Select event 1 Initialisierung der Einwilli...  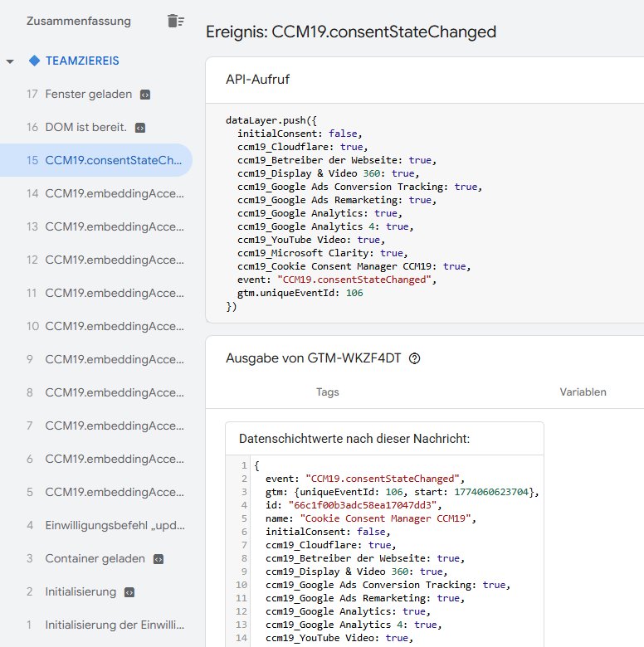tap(96, 625)
